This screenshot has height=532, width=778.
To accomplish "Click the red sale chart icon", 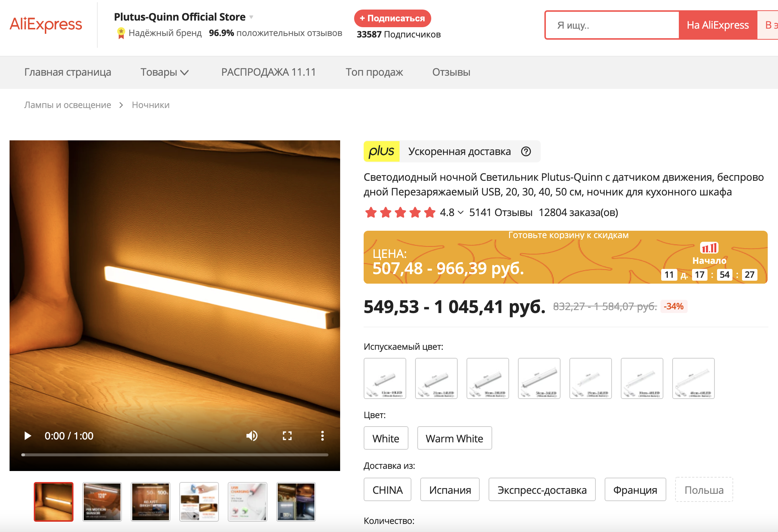I will pos(709,248).
